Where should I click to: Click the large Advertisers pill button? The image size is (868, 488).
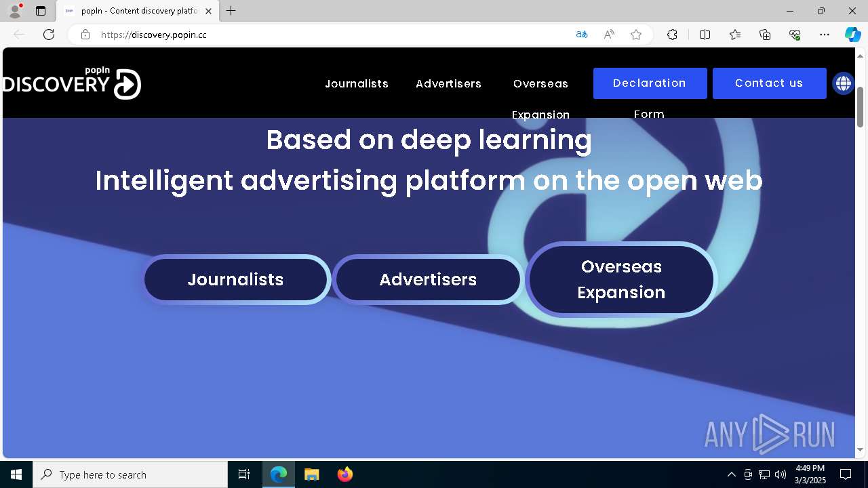[x=428, y=279]
